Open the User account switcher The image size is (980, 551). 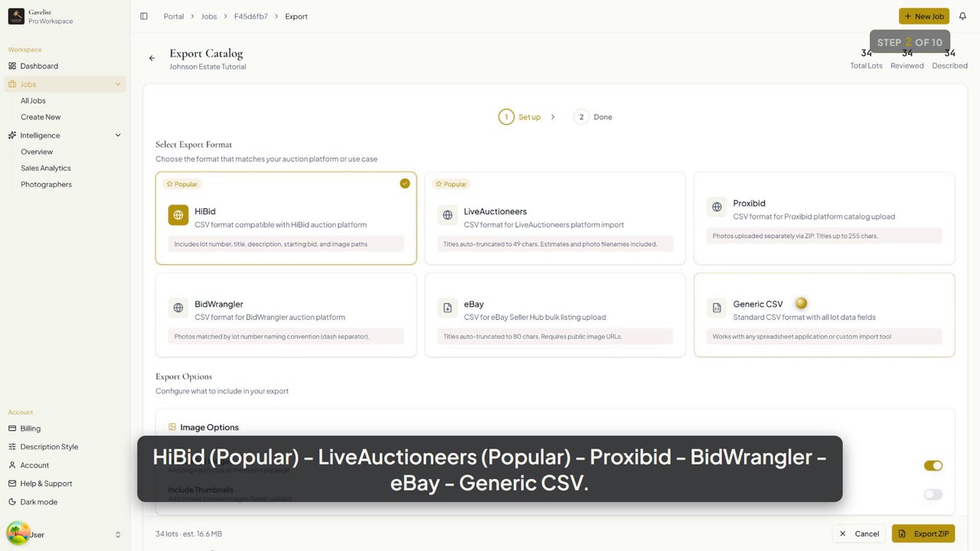[65, 534]
